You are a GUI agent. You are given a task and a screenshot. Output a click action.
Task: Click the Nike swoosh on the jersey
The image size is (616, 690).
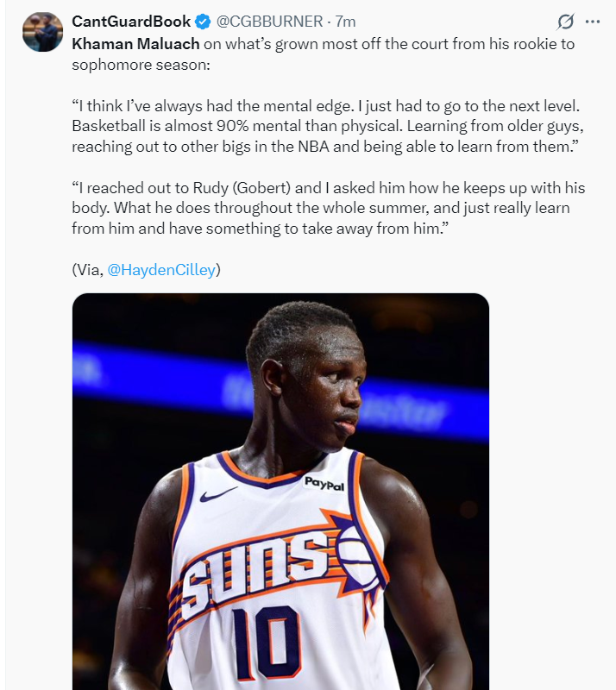pos(217,493)
